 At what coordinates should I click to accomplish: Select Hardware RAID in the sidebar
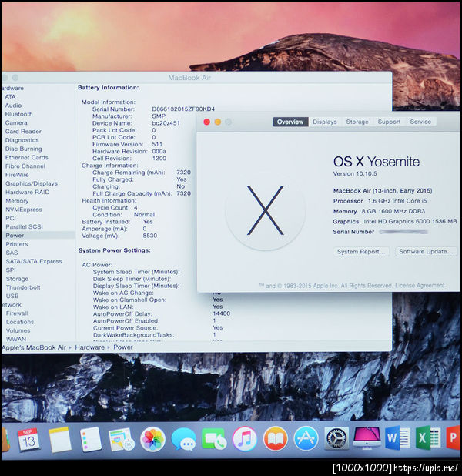(x=27, y=192)
